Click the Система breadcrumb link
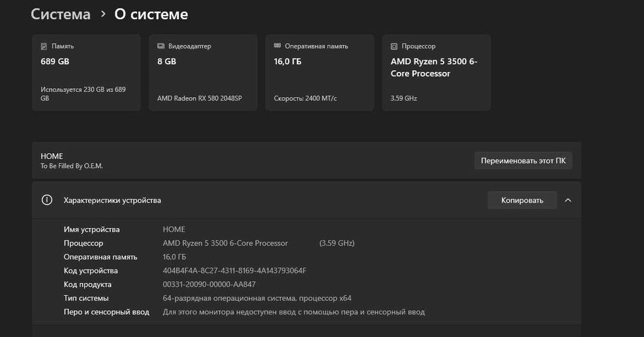Image resolution: width=644 pixels, height=337 pixels. tap(61, 14)
